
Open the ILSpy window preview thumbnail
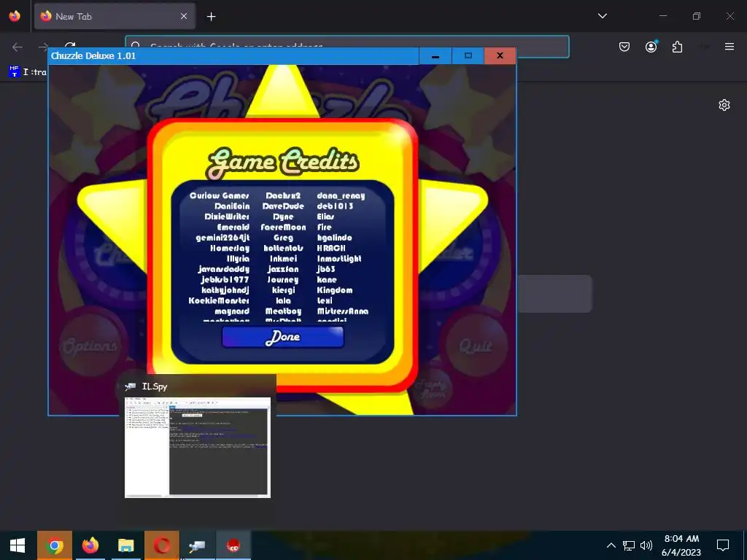[198, 447]
